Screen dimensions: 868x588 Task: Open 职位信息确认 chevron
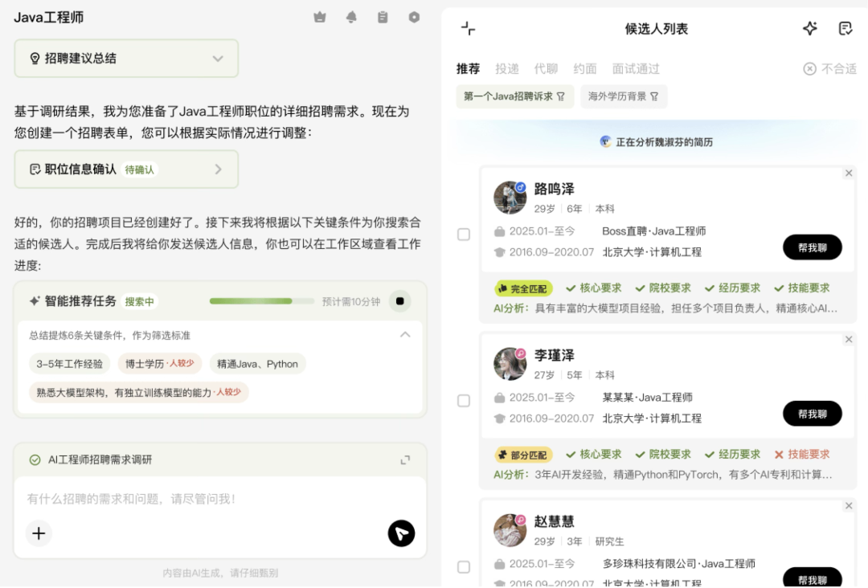coord(218,169)
